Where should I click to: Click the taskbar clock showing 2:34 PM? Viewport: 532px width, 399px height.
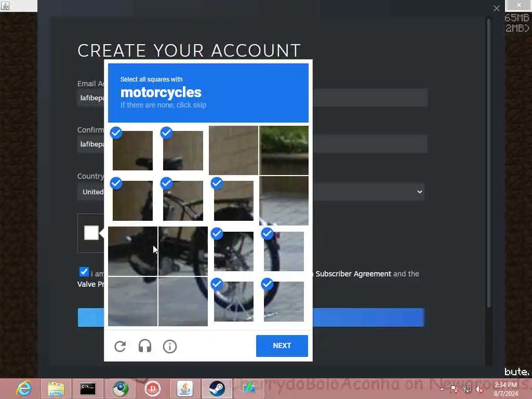click(506, 389)
